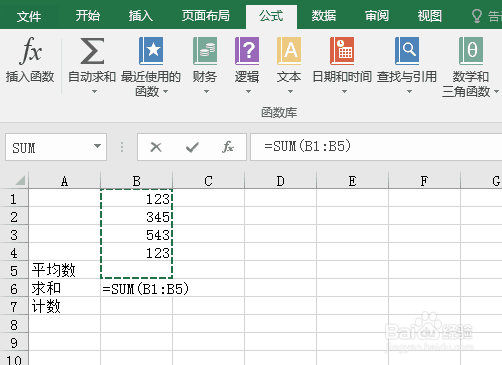Select column A header
The width and height of the screenshot is (502, 365).
pyautogui.click(x=65, y=181)
